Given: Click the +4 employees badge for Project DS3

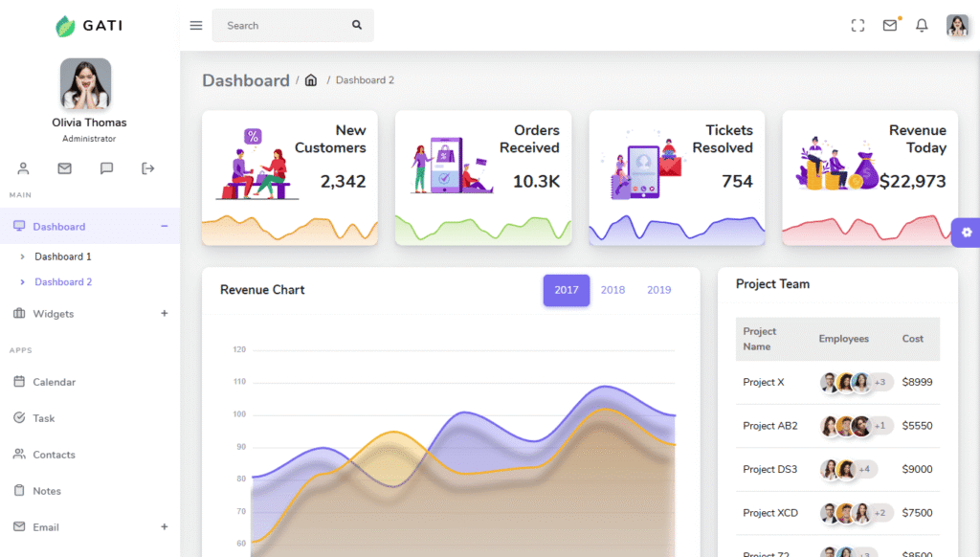Looking at the screenshot, I should tap(865, 469).
